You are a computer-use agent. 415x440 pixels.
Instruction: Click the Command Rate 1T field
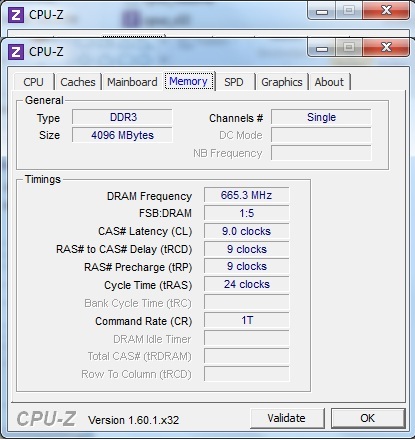click(247, 320)
